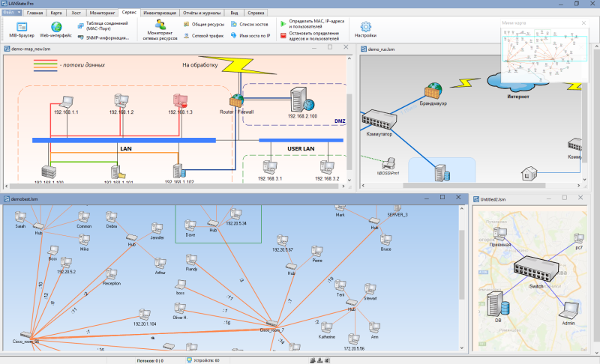Start Определить MAC, IP-адреса и пользователей

coord(312,24)
